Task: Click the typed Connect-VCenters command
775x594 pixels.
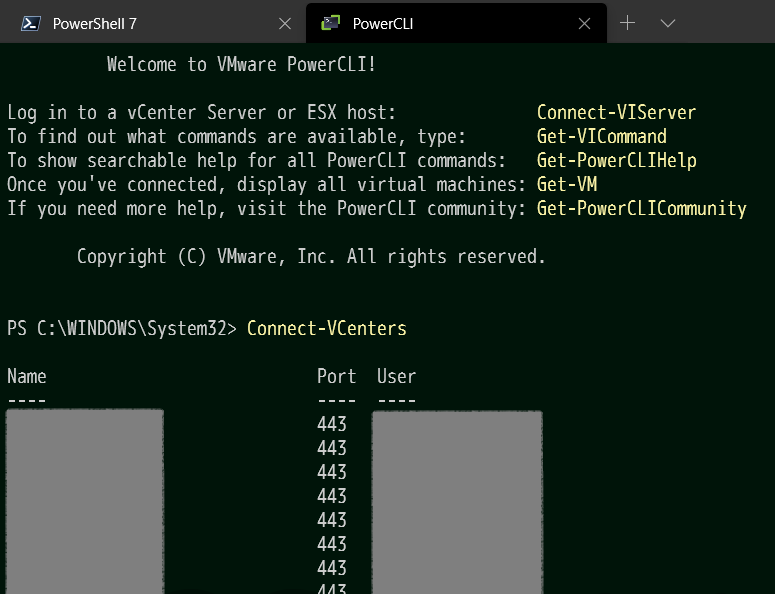Action: pyautogui.click(x=327, y=329)
